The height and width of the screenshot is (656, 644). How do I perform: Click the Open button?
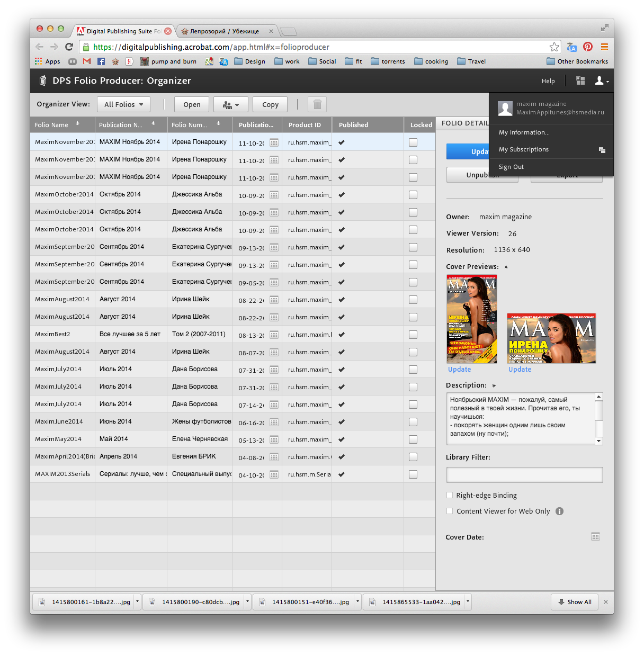pos(192,104)
